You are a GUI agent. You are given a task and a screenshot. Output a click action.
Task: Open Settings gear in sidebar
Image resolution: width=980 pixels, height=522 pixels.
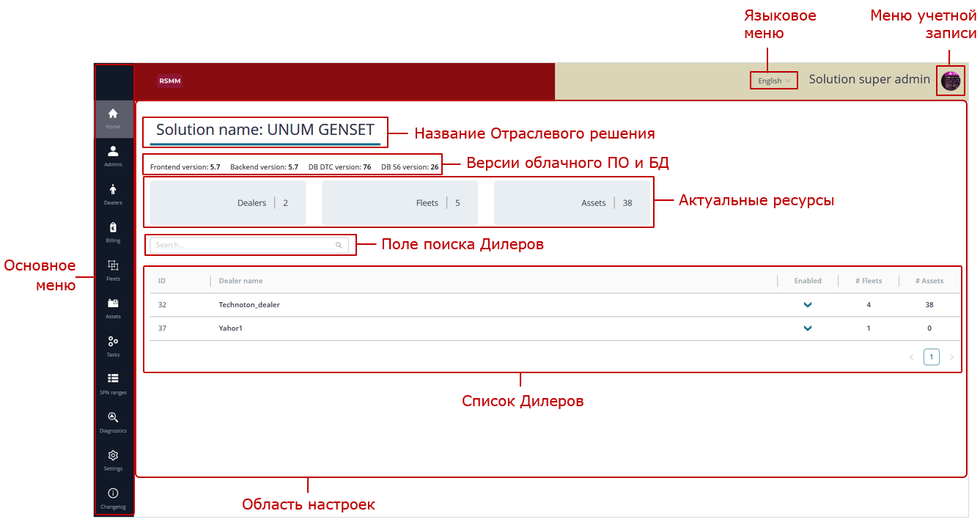click(113, 459)
